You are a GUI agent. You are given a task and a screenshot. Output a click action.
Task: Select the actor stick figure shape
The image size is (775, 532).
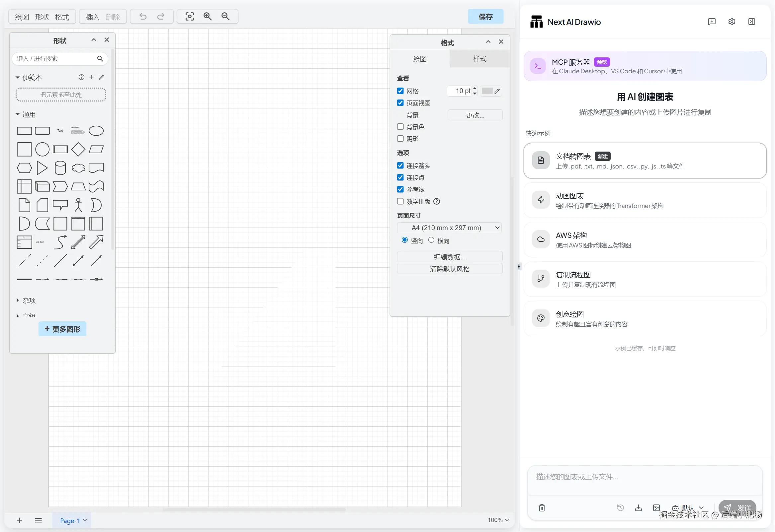point(78,205)
